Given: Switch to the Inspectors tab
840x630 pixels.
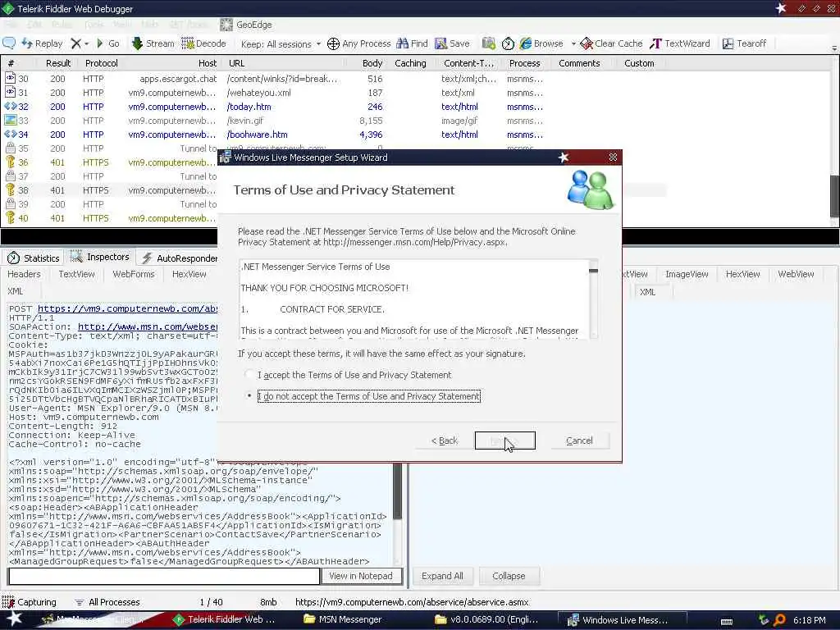Looking at the screenshot, I should pyautogui.click(x=100, y=257).
